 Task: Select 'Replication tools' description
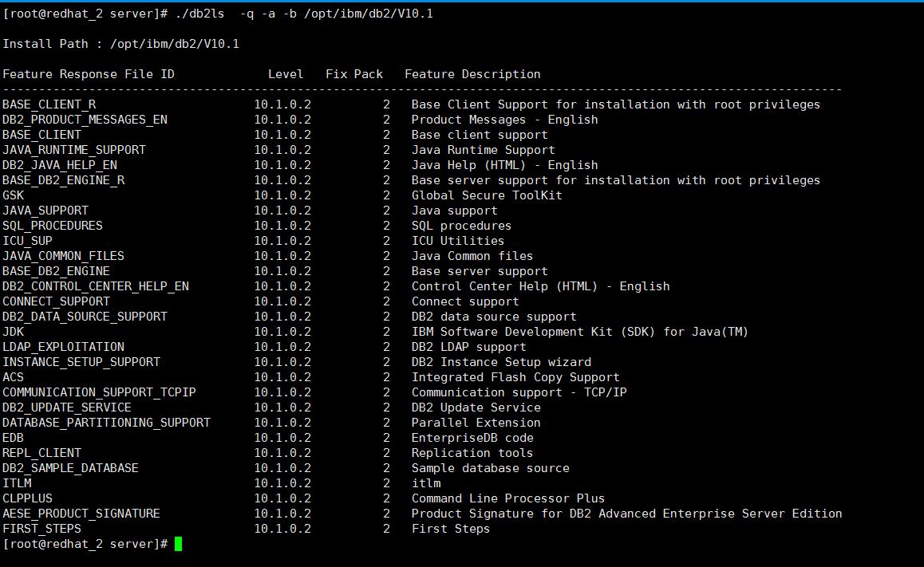(472, 454)
